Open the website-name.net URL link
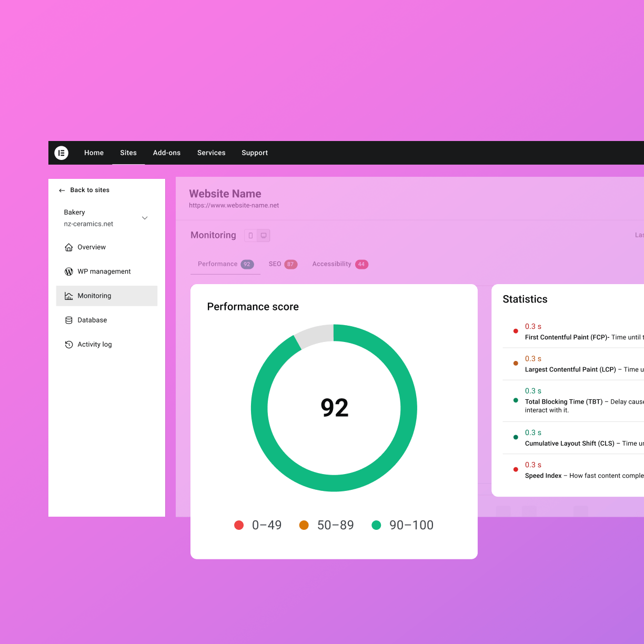Screen dimensions: 644x644 [x=234, y=206]
